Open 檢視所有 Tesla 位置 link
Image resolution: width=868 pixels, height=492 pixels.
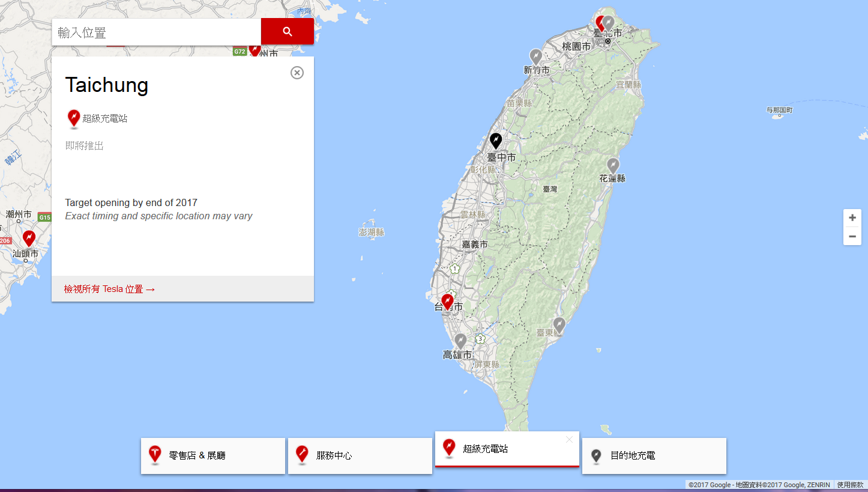tap(110, 289)
